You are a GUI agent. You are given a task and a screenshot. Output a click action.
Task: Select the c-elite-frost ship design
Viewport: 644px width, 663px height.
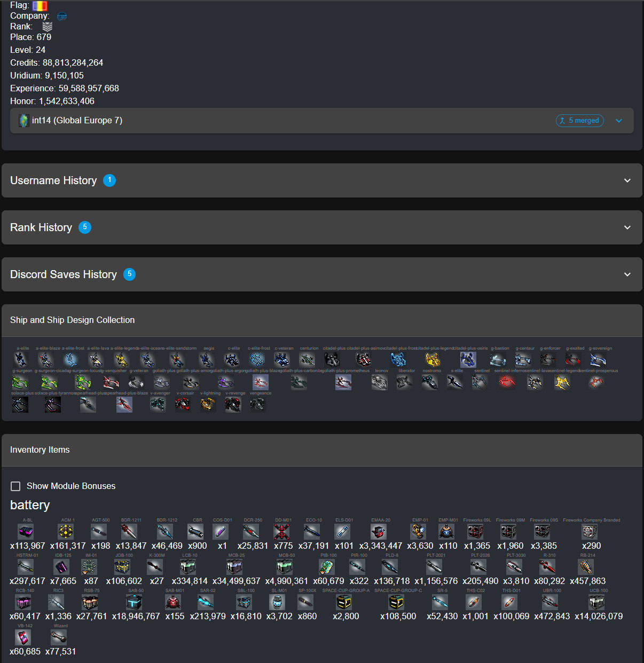(x=257, y=359)
